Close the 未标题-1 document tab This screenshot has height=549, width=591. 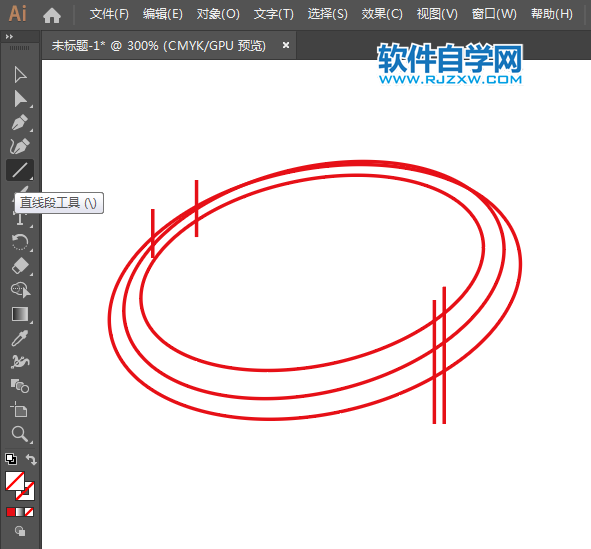click(x=286, y=45)
